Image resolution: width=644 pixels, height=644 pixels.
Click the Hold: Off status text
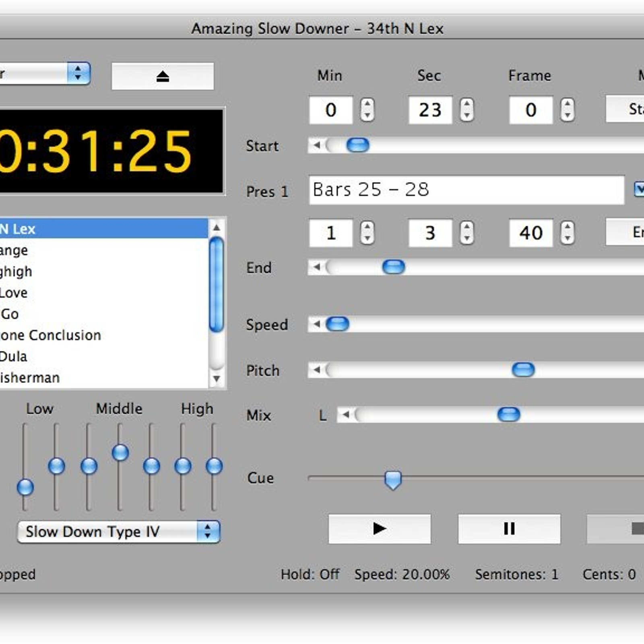coord(310,574)
